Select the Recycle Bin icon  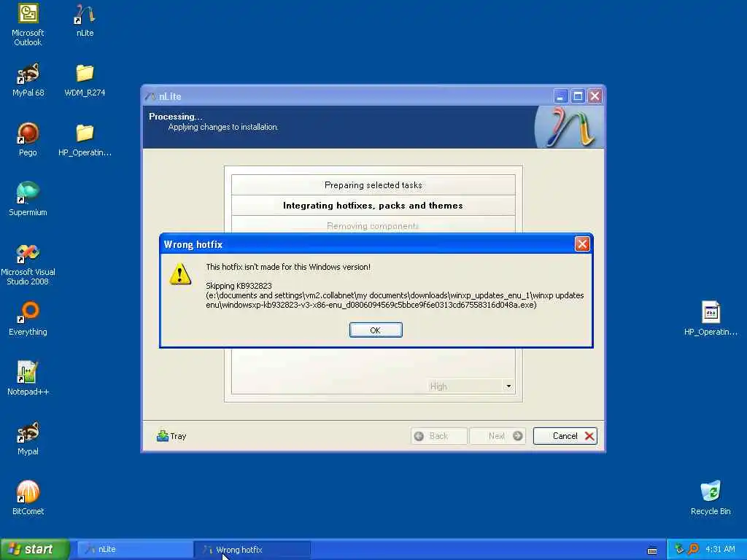coord(711,498)
